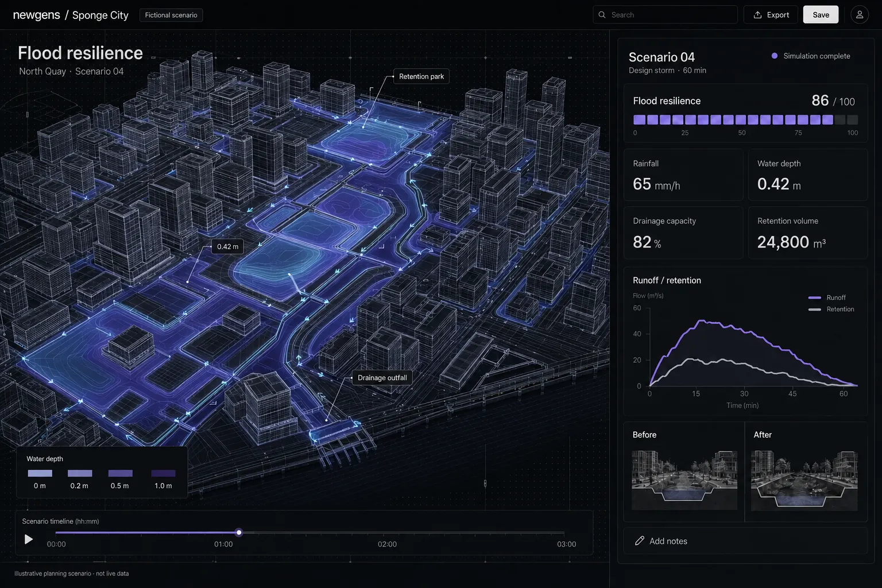Select the Drainage capacity 82 % card
The height and width of the screenshot is (588, 882).
pyautogui.click(x=683, y=233)
